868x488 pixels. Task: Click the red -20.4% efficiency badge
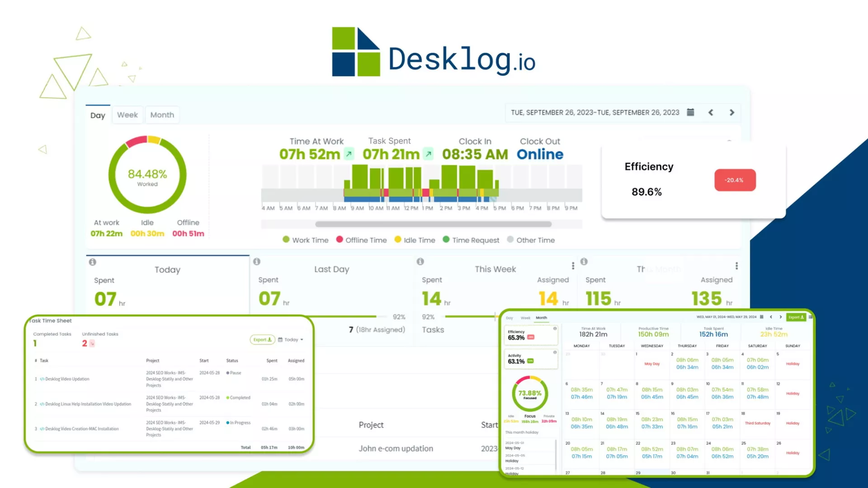click(735, 180)
